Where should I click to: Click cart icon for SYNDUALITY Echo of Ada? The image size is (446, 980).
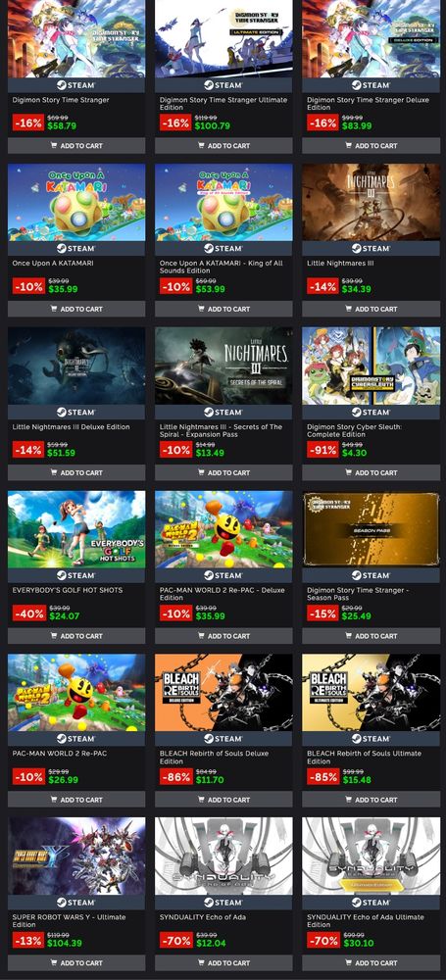[201, 962]
